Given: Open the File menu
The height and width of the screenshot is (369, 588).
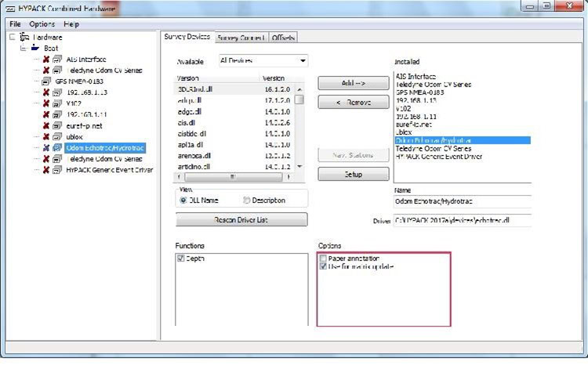Looking at the screenshot, I should 15,24.
